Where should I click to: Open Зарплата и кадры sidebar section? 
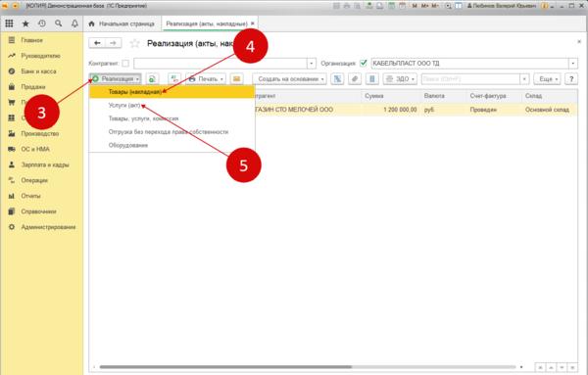(45, 164)
